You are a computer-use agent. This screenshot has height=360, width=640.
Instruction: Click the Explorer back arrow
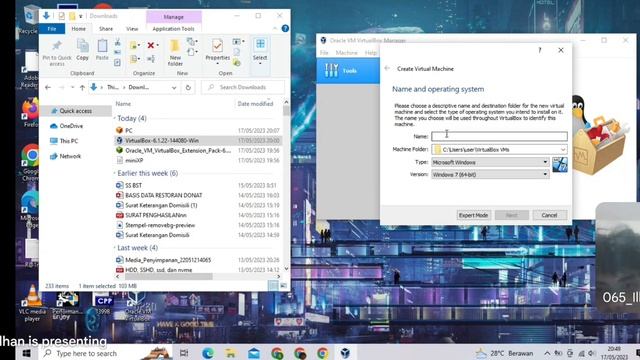point(48,87)
